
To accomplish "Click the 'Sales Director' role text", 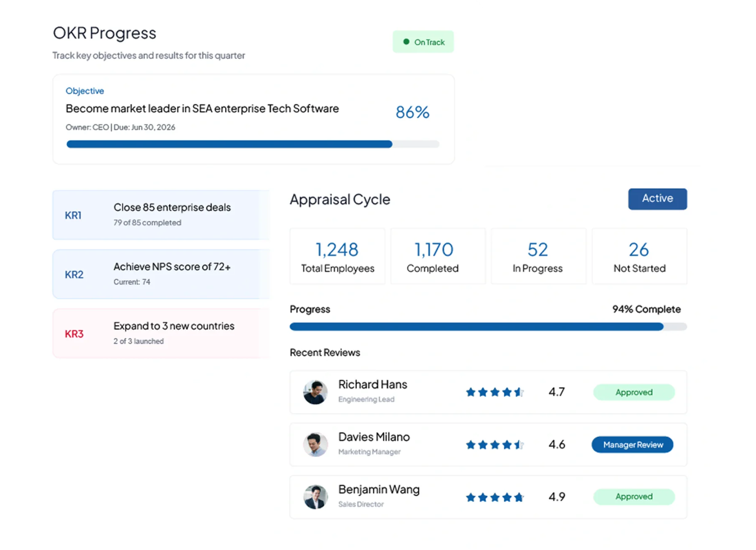I will 361,504.
